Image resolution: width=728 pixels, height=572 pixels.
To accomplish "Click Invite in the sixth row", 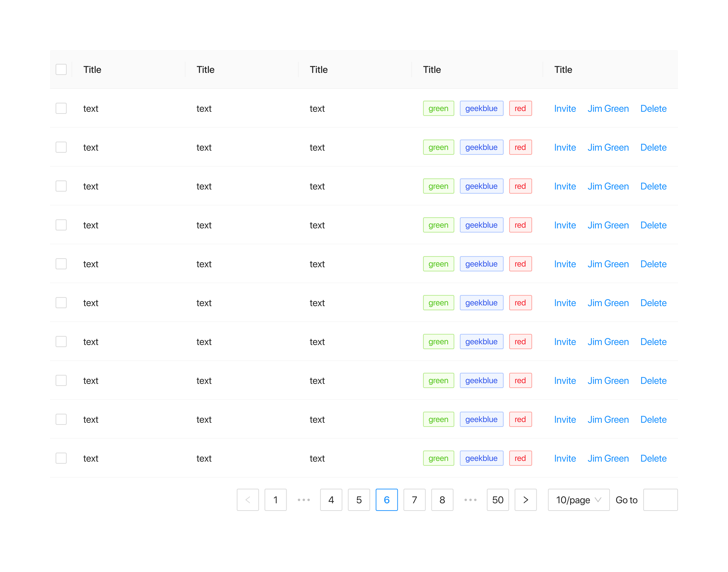I will click(x=565, y=303).
